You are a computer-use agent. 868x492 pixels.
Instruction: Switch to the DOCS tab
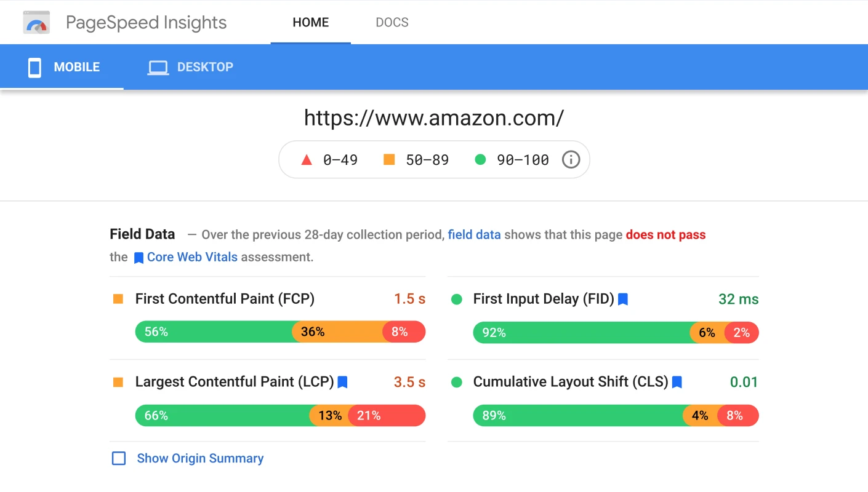392,22
